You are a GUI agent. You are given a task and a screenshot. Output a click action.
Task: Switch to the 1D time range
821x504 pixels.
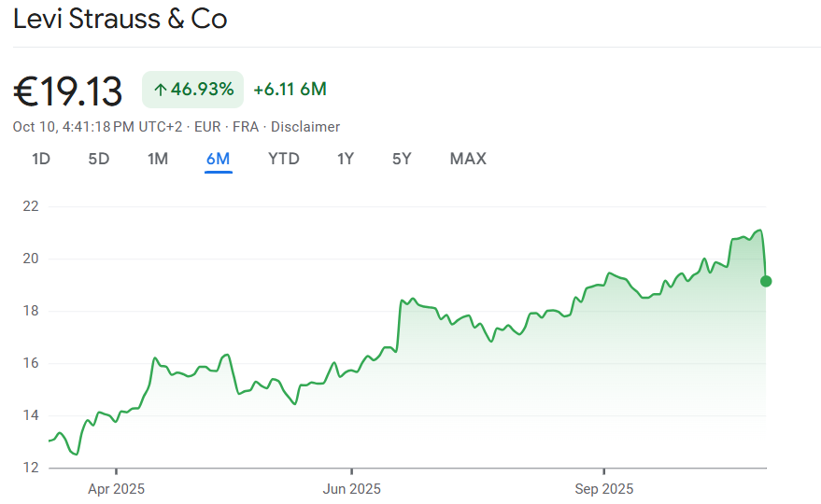(x=41, y=159)
